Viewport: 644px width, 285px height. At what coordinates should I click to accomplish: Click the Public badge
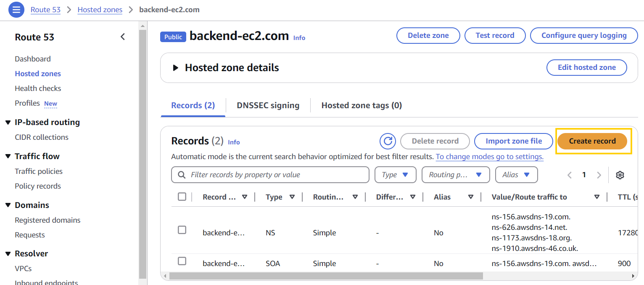173,37
